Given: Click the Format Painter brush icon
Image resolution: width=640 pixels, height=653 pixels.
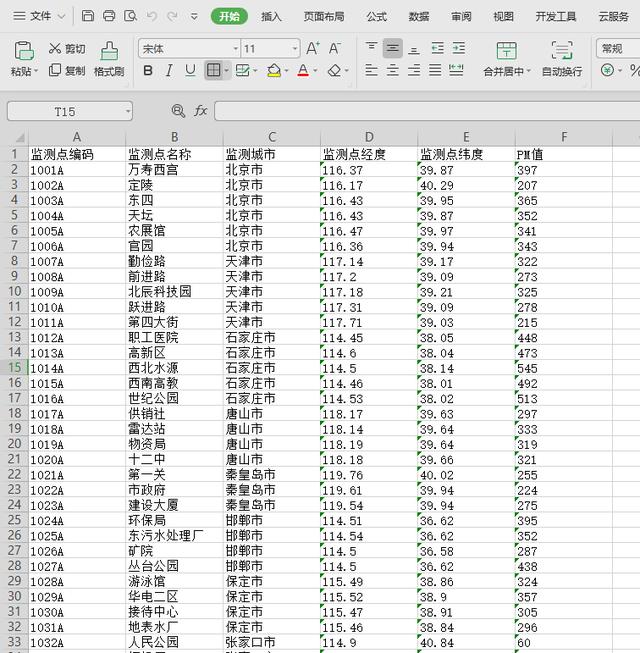Looking at the screenshot, I should click(x=108, y=50).
